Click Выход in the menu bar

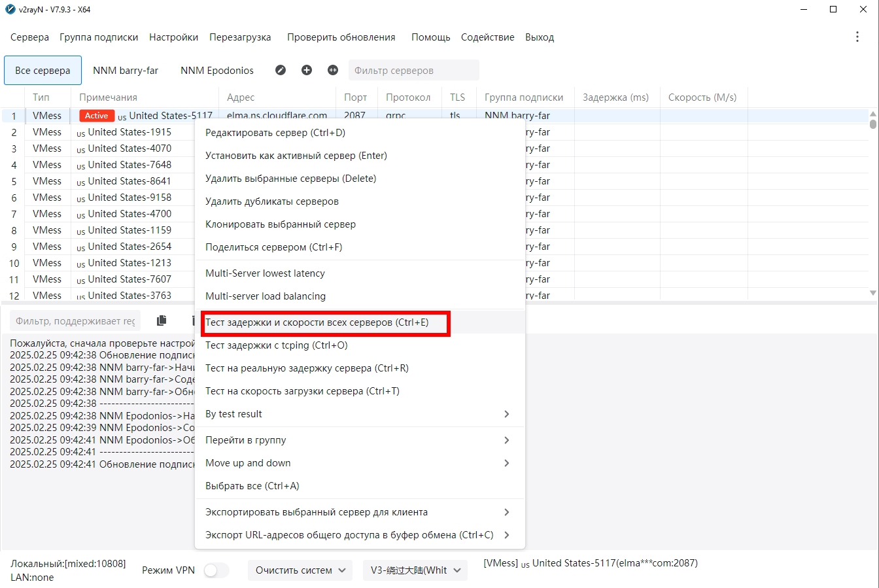click(x=540, y=37)
